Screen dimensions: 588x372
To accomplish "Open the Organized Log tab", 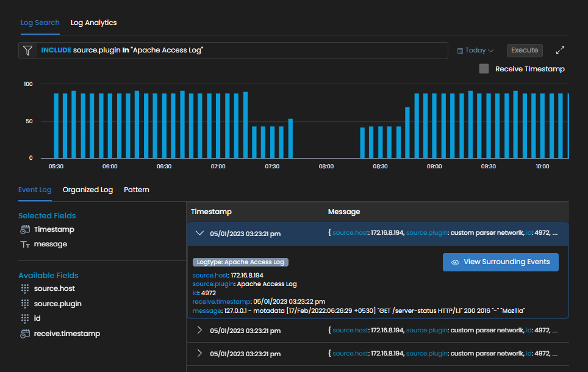I will pos(88,190).
